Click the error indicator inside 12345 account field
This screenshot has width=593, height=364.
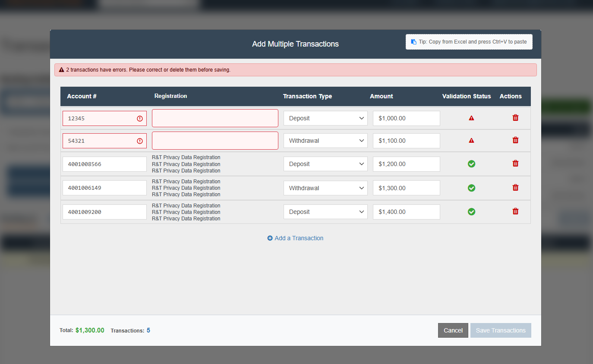pos(140,118)
